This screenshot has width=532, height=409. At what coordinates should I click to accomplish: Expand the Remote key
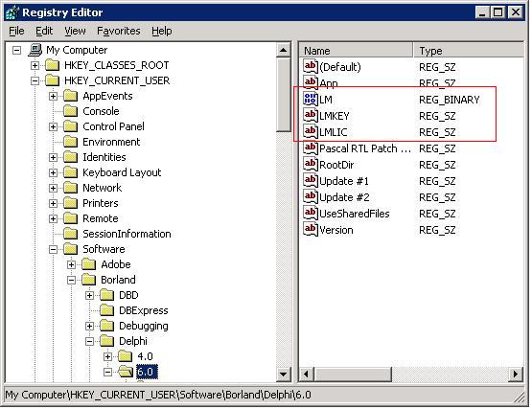[x=53, y=218]
